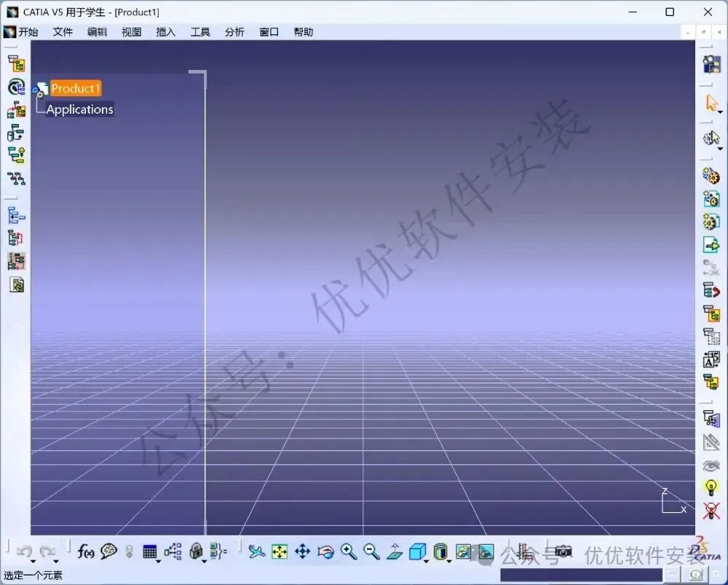Image resolution: width=728 pixels, height=585 pixels.
Task: Click the black network nodes icon on left
Action: pyautogui.click(x=16, y=178)
